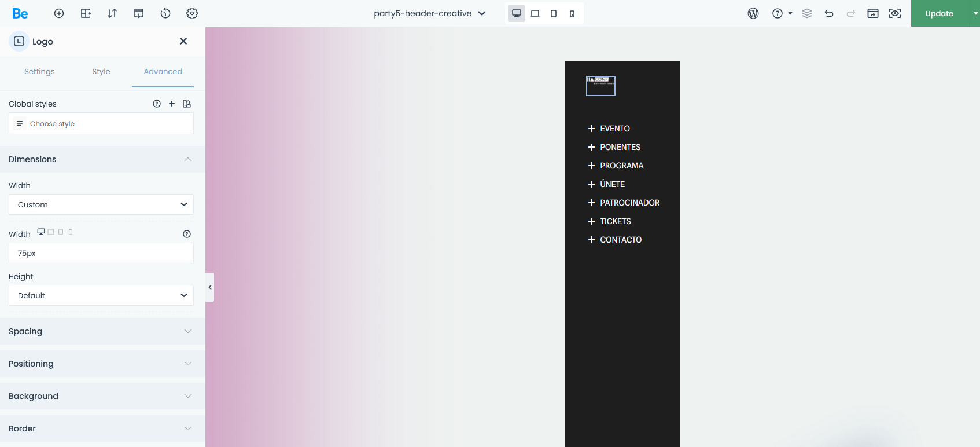Click the green Update button

pos(939,13)
